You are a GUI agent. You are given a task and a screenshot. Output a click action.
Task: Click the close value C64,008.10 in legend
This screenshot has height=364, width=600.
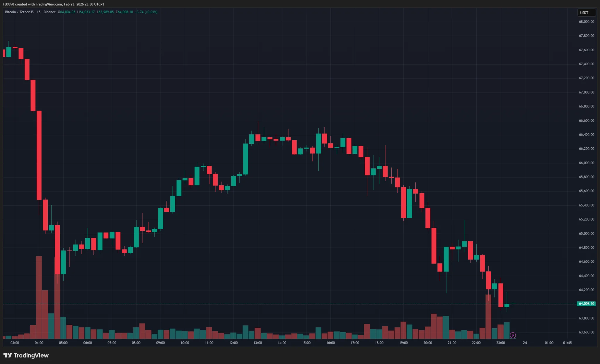click(124, 12)
